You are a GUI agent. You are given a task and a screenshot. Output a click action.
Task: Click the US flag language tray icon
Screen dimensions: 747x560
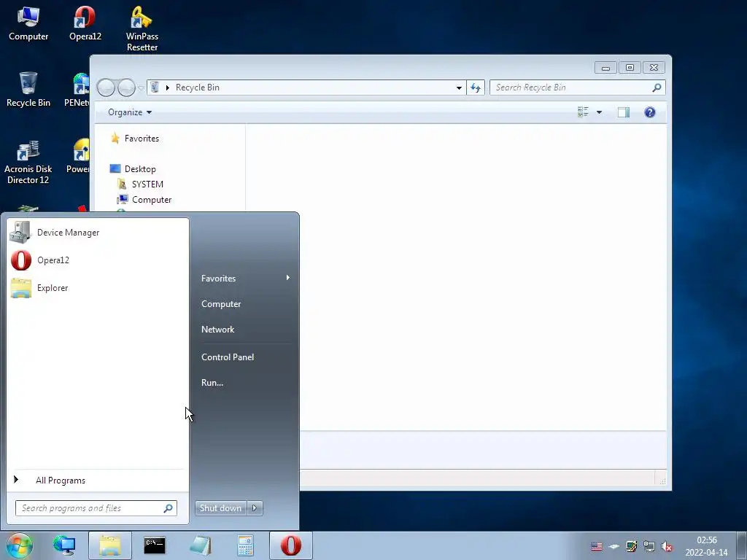point(597,547)
